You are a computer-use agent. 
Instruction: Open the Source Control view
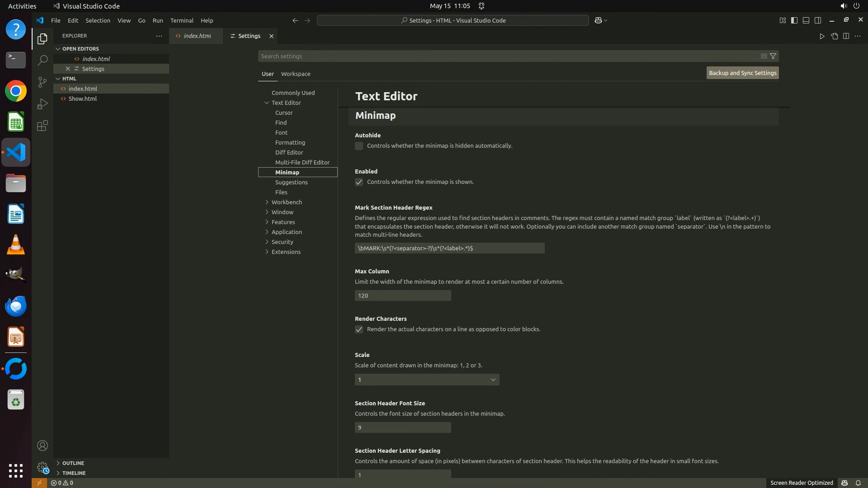coord(42,82)
